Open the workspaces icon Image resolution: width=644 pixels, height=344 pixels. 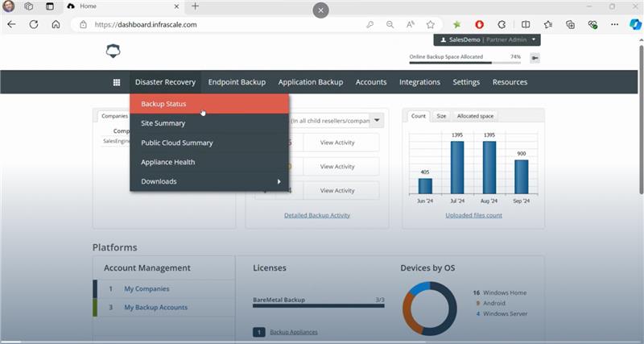pos(29,6)
